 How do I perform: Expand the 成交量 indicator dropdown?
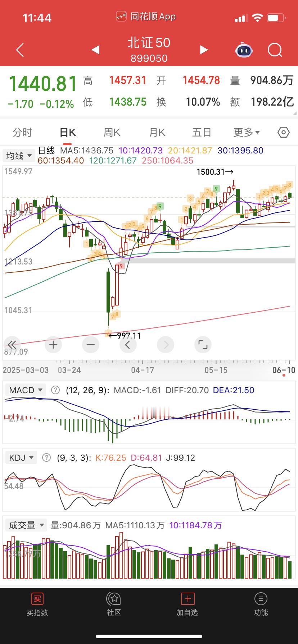click(26, 525)
